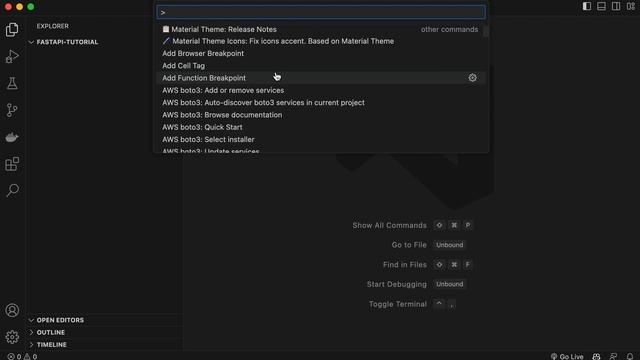Screen dimensions: 640x360
Task: Select AWS boto3: Auto-discover boto3 services command
Action: (321, 102)
